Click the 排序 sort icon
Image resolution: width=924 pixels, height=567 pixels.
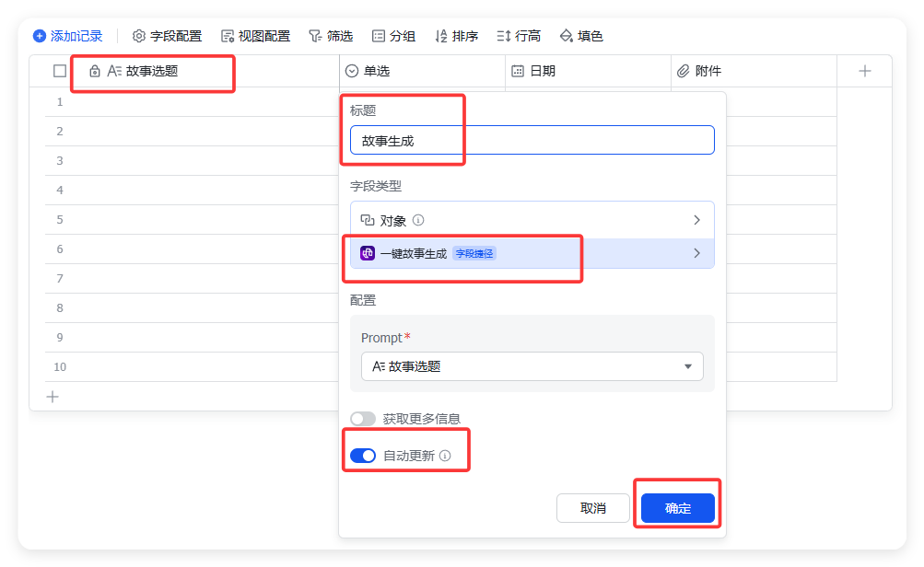442,36
